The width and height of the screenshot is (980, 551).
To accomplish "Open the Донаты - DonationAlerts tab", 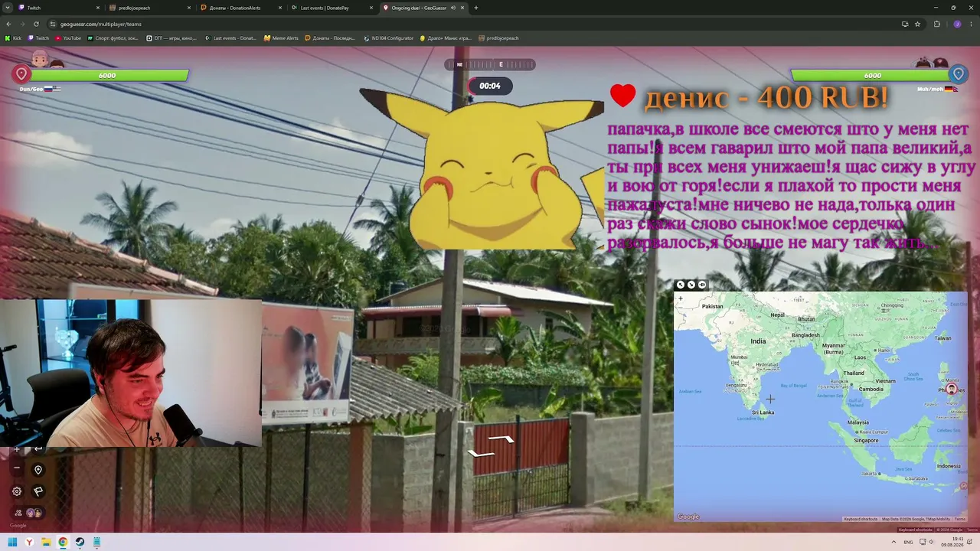I will pyautogui.click(x=240, y=8).
